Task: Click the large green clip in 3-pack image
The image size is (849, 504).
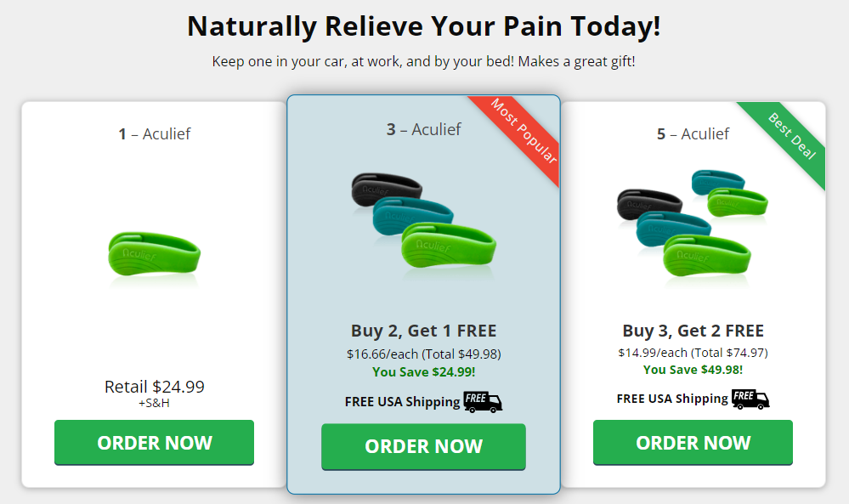Action: click(x=449, y=246)
